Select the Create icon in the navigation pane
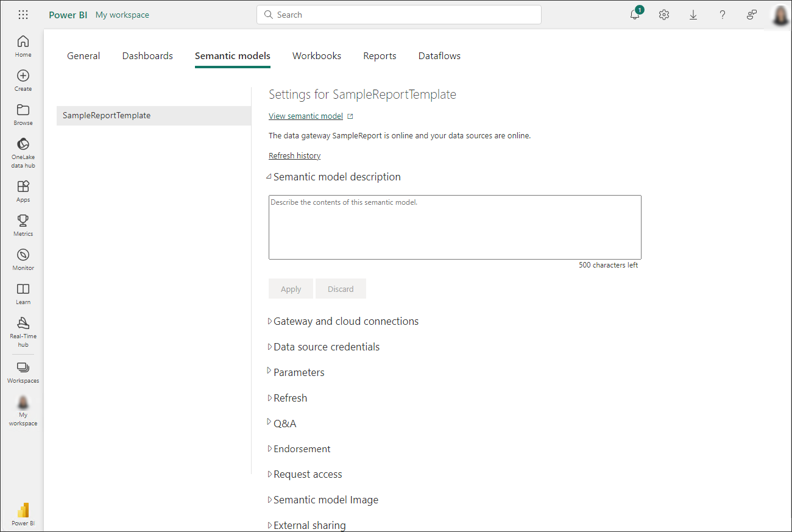 (x=23, y=78)
